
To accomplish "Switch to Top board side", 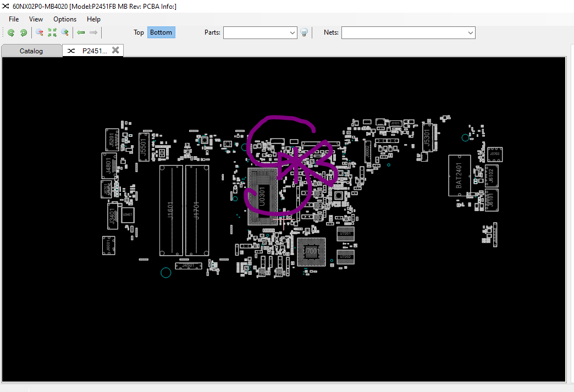I will 139,32.
